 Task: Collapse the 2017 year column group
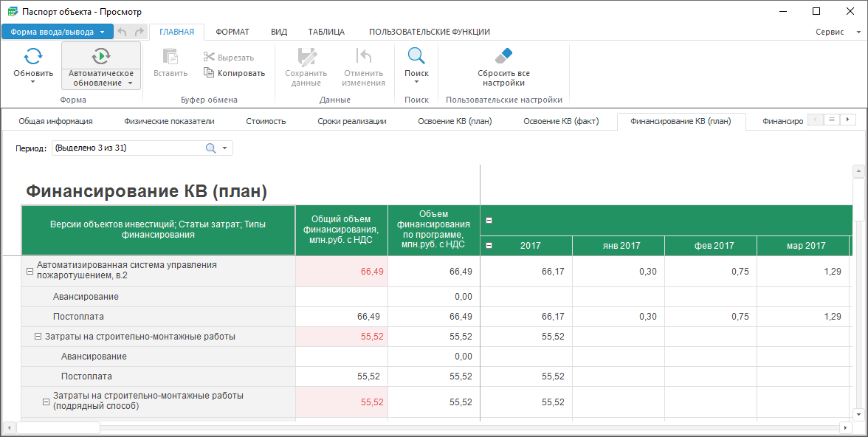(489, 245)
